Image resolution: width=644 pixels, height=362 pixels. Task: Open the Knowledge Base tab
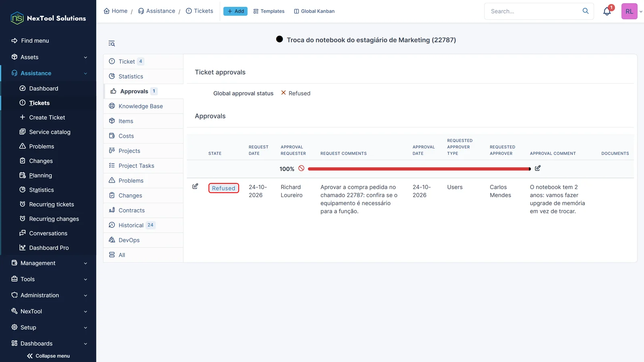(143, 106)
